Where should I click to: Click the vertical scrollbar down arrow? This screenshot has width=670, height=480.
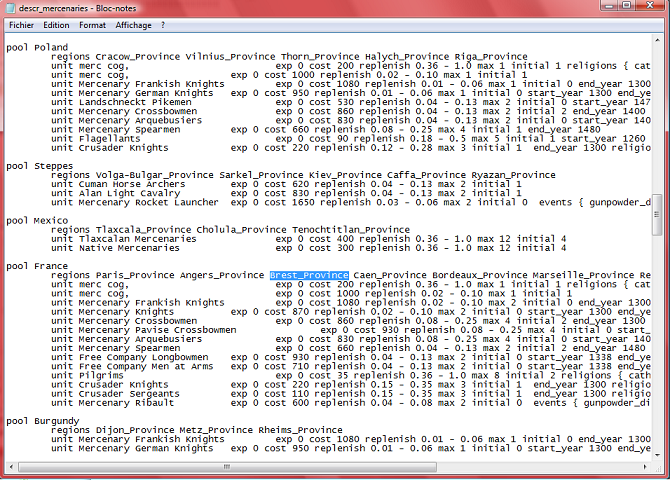[657, 455]
